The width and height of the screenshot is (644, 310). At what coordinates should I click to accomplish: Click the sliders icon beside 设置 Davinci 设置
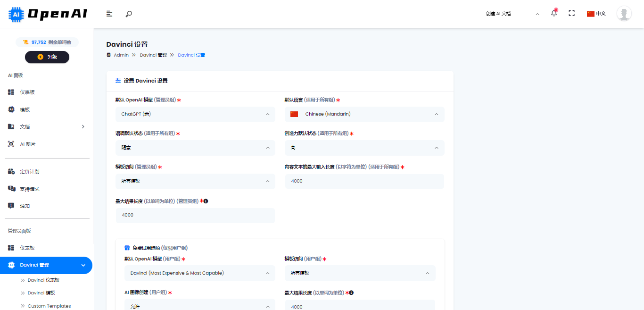point(118,81)
